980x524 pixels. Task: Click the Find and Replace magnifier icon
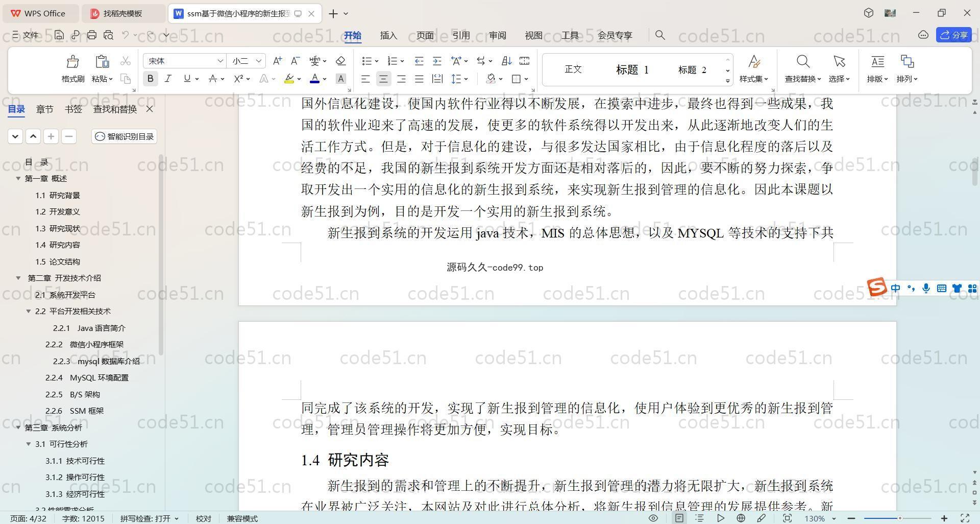click(x=803, y=62)
